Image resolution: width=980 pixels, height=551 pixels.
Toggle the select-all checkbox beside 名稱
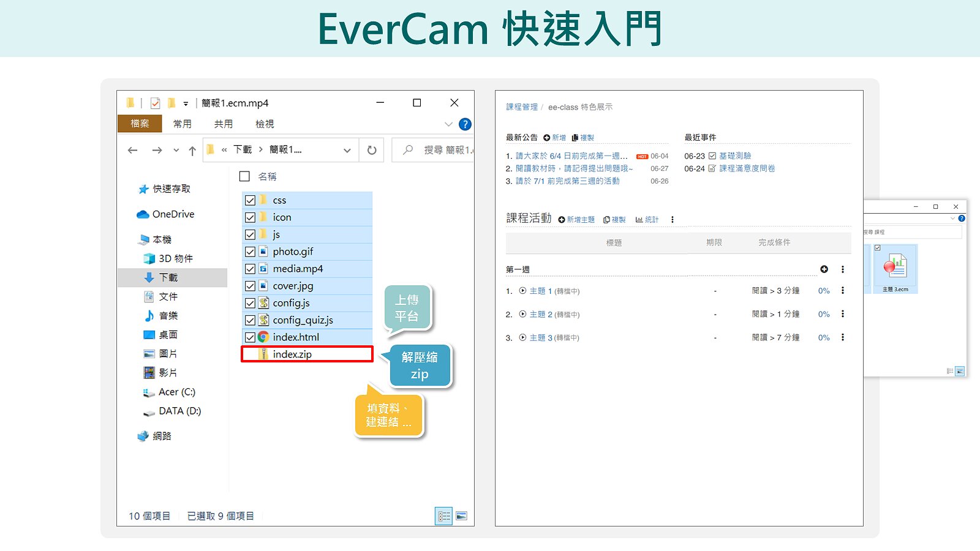(x=244, y=176)
